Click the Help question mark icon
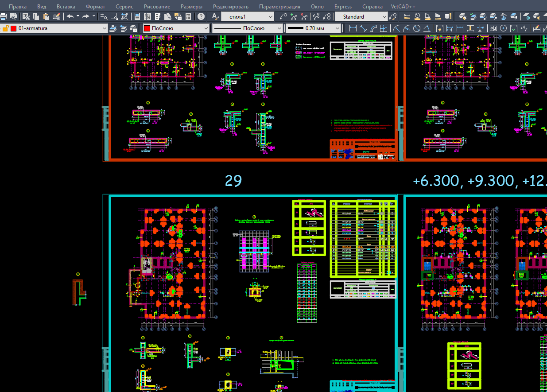This screenshot has width=547, height=392. [x=201, y=16]
